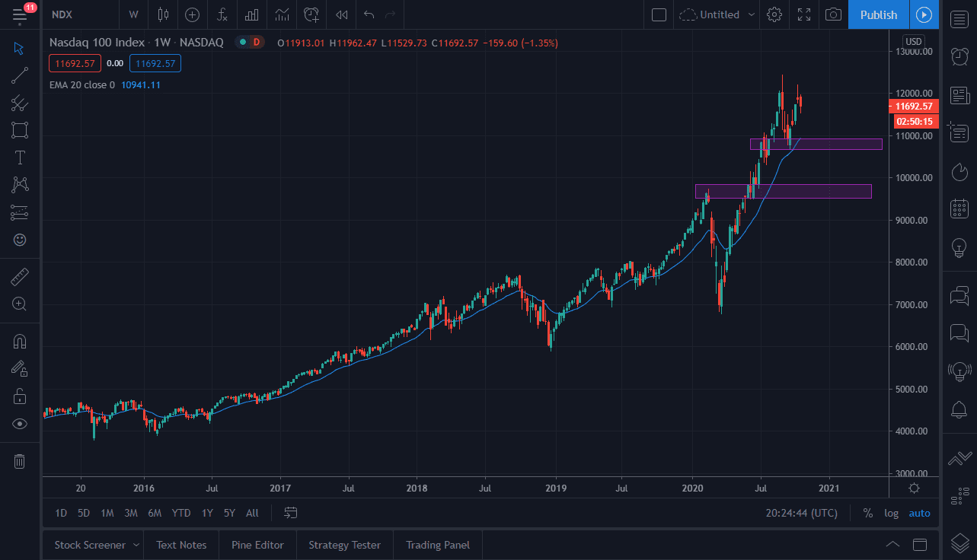The width and height of the screenshot is (977, 560).
Task: Open the Notifications bell panel
Action: pos(959,409)
